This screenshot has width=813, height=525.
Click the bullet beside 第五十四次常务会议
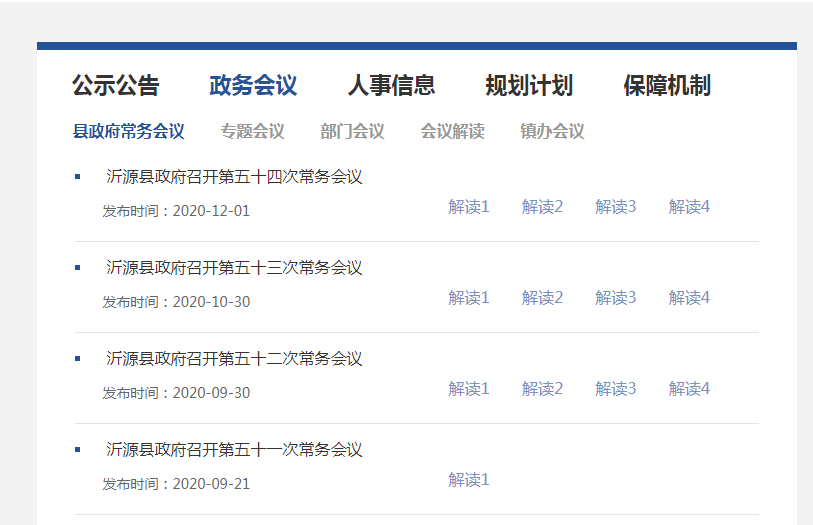click(x=78, y=177)
